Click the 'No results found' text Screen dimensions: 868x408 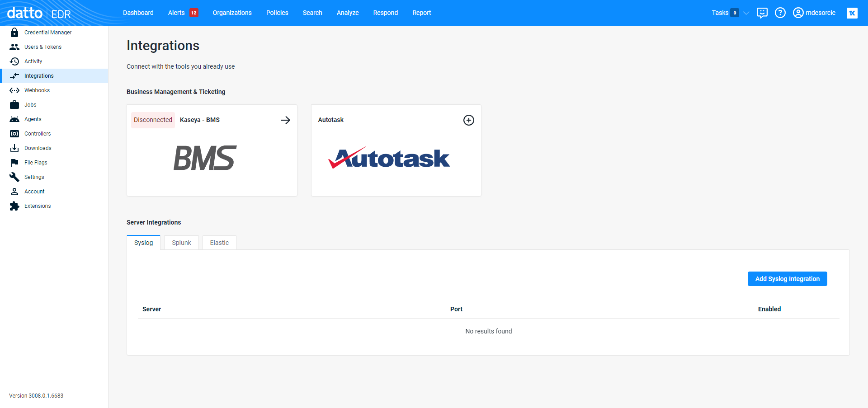(x=489, y=331)
